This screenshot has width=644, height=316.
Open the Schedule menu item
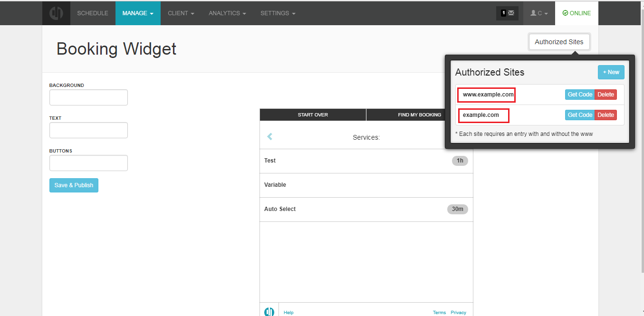(x=93, y=13)
